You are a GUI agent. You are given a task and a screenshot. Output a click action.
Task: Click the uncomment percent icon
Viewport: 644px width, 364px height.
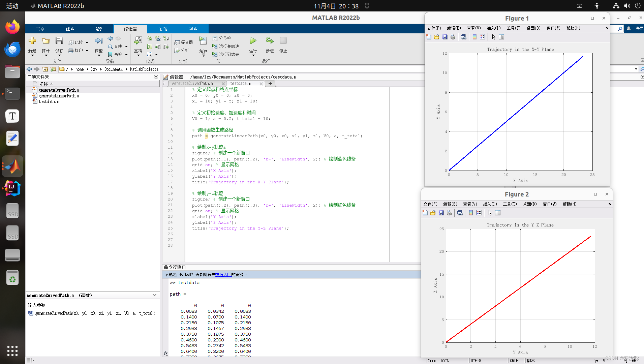pos(158,39)
